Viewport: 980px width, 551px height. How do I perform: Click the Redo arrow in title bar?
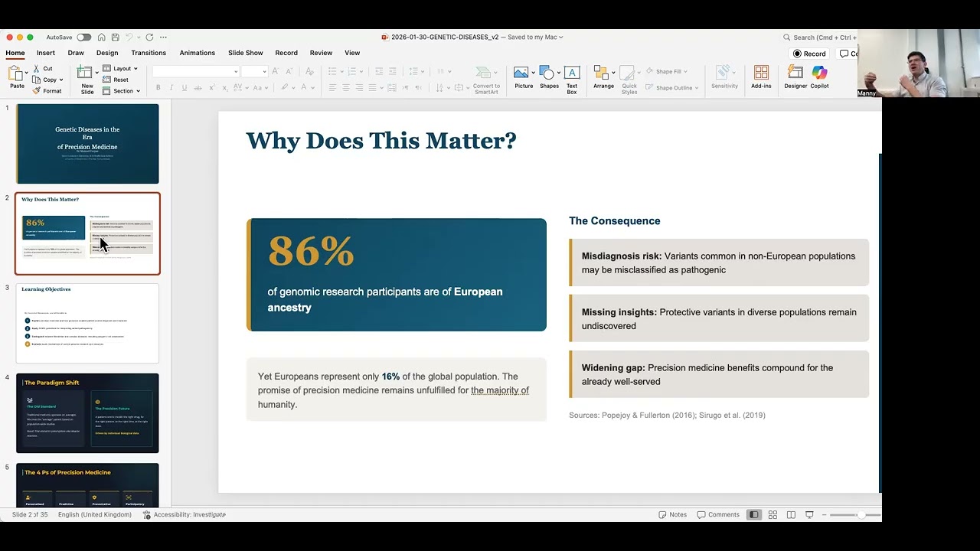[149, 37]
